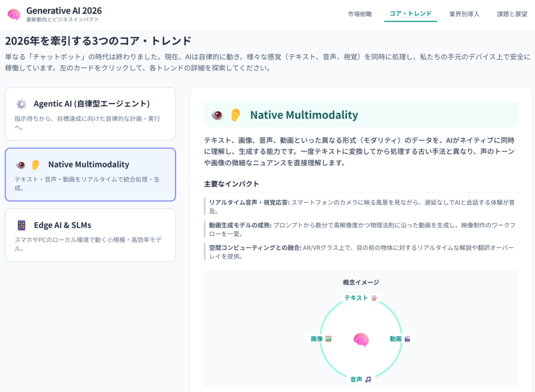This screenshot has height=392, width=535.
Task: Click the pink brain logo in header
Action: click(x=14, y=15)
